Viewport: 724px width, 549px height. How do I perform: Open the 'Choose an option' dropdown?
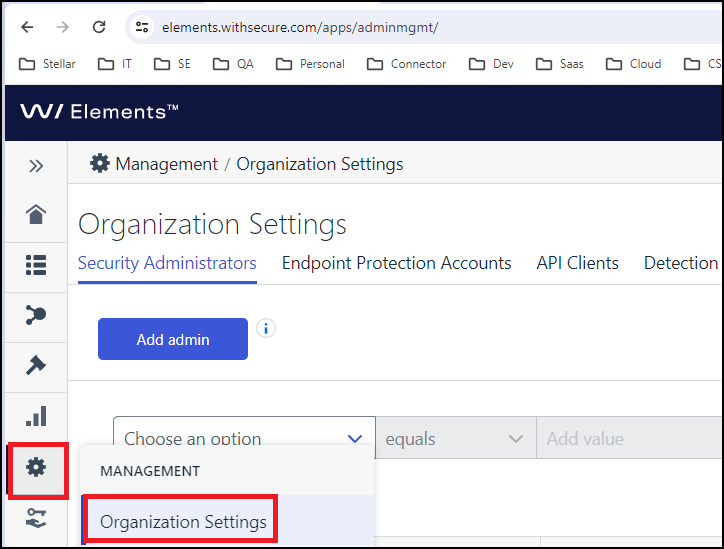(244, 438)
